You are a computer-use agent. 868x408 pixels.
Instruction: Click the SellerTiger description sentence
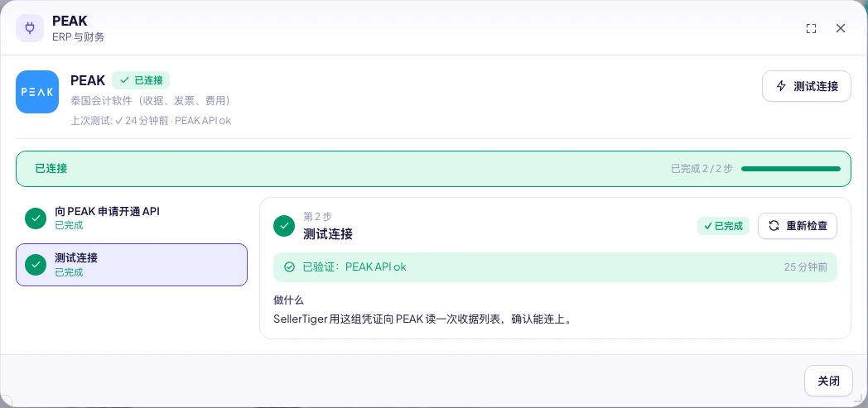pyautogui.click(x=422, y=319)
